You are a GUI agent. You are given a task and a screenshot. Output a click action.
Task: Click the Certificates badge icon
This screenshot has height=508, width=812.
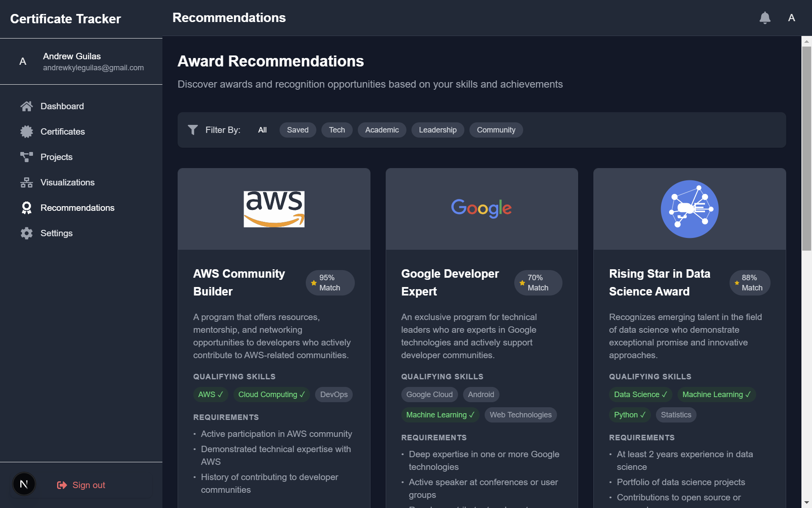pos(27,132)
